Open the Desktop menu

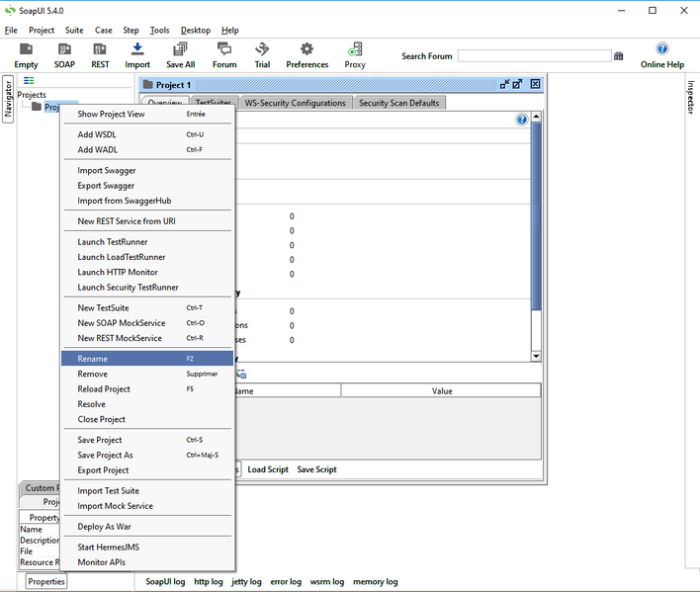point(196,31)
